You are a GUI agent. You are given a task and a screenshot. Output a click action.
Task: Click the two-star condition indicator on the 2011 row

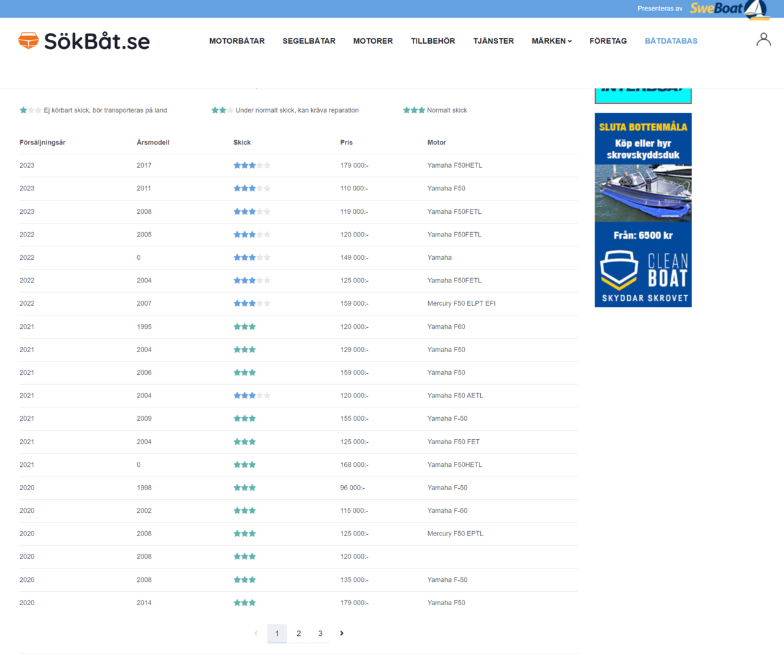coord(252,188)
